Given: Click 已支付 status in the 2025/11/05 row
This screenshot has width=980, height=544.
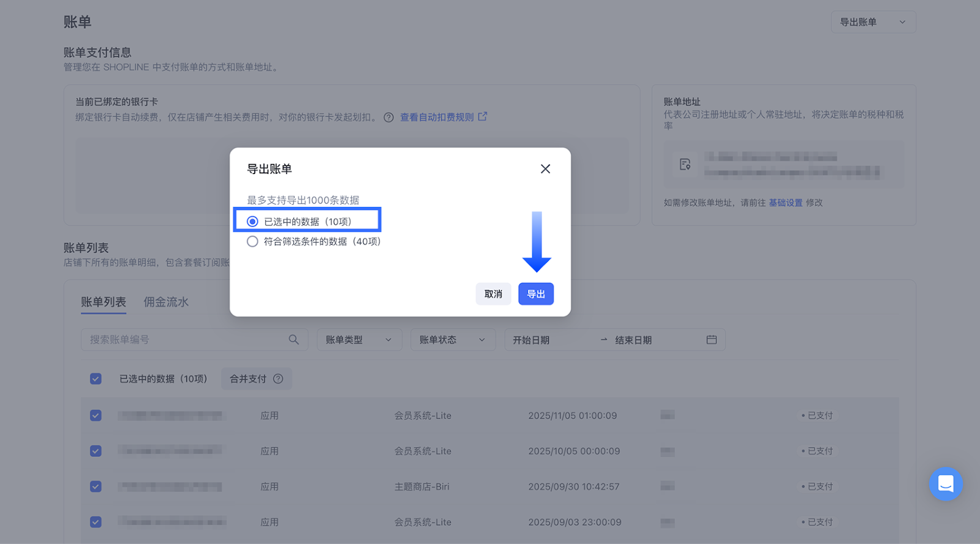Looking at the screenshot, I should pos(820,415).
